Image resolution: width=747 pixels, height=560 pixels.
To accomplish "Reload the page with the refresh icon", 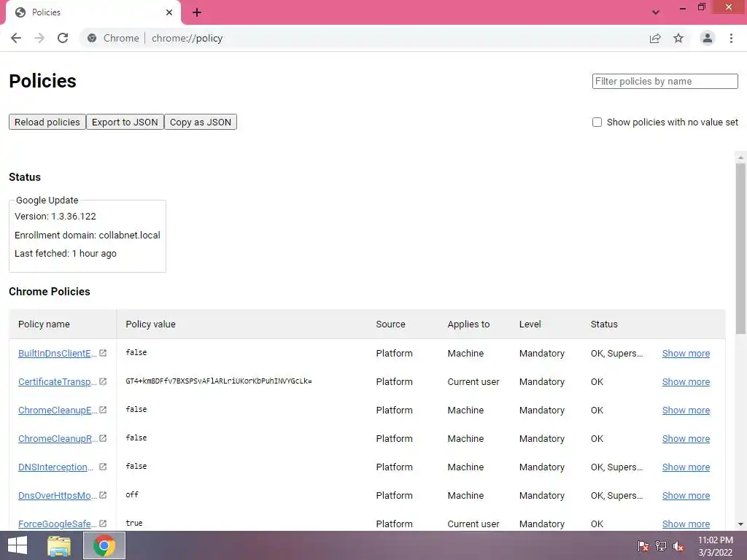I will pos(63,38).
